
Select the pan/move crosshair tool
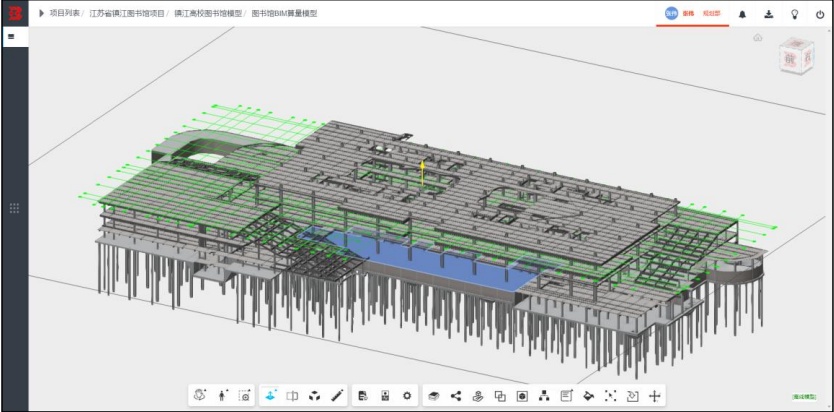coord(654,396)
